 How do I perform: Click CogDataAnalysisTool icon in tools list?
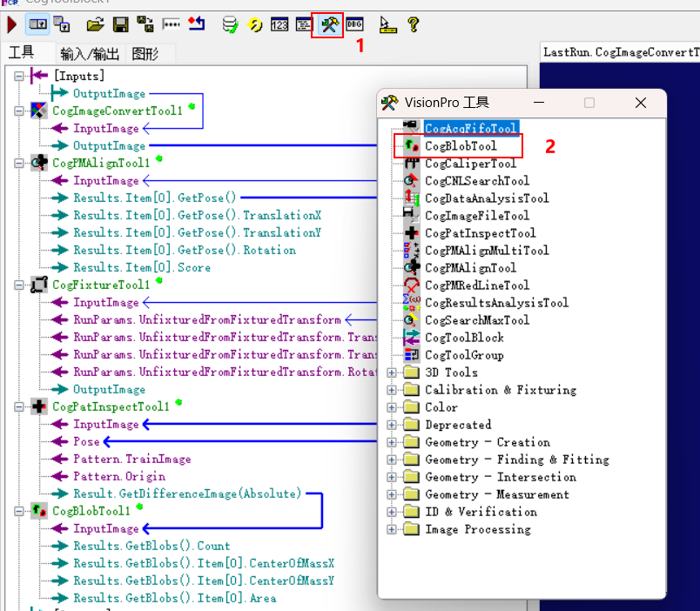click(411, 198)
